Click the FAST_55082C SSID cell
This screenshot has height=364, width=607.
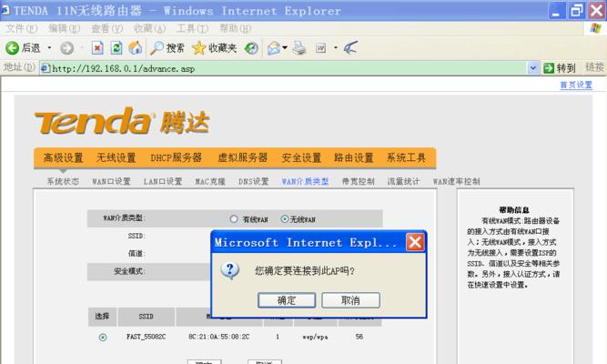click(146, 337)
